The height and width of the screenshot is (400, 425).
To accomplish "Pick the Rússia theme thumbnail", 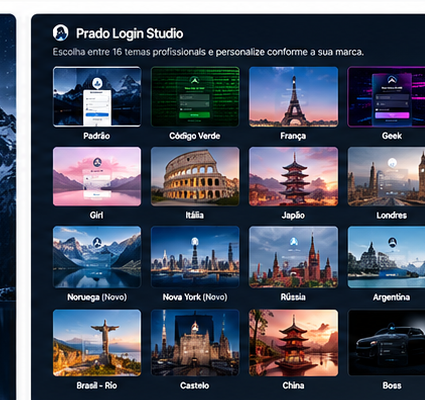I will (x=293, y=257).
